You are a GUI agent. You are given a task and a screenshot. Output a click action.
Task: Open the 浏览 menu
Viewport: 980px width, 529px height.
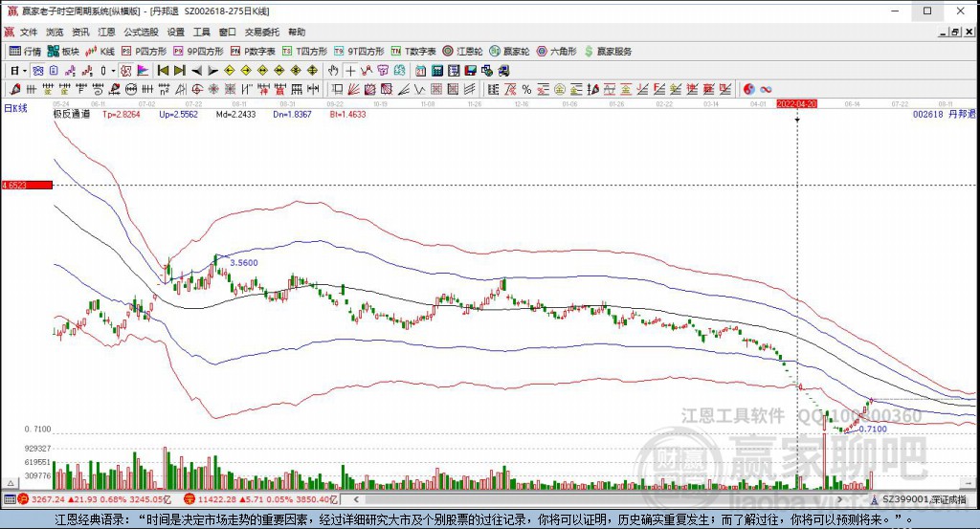coord(55,32)
